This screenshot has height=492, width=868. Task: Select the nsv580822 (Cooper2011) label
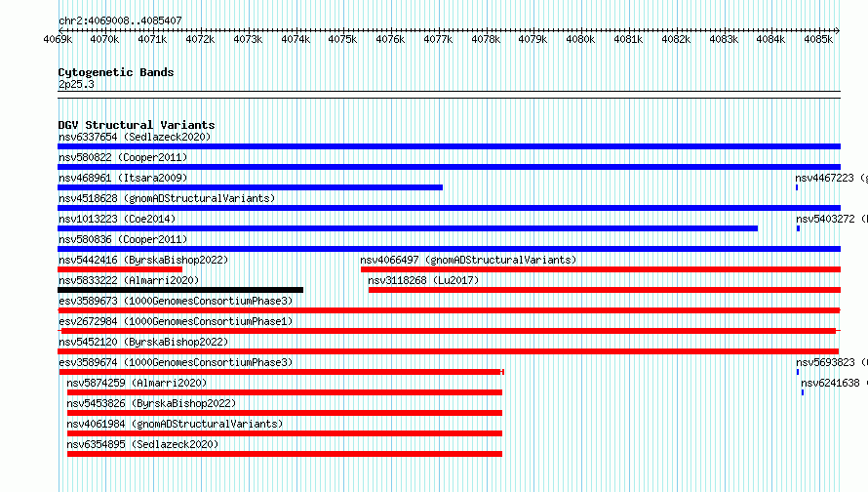tap(123, 157)
